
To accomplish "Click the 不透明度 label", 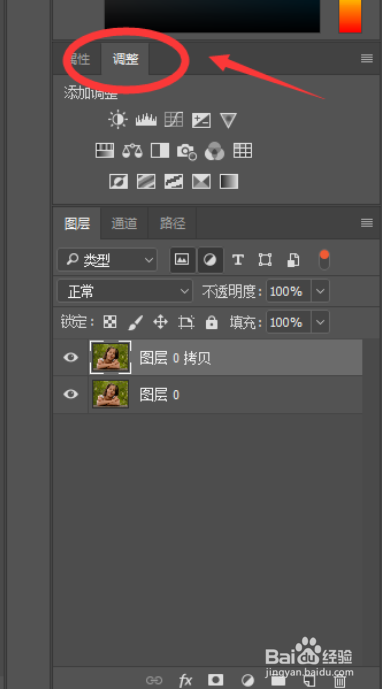I will (x=232, y=291).
